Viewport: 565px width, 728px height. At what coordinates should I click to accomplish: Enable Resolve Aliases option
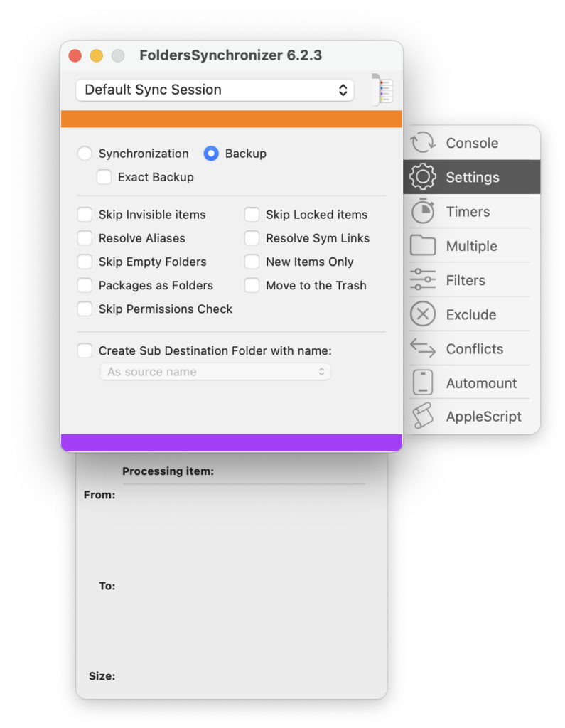(85, 238)
